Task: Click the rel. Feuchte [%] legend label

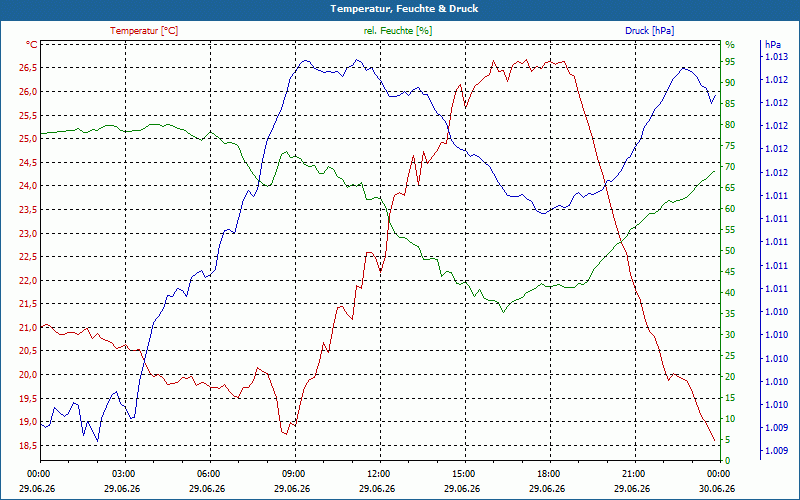Action: coord(397,31)
